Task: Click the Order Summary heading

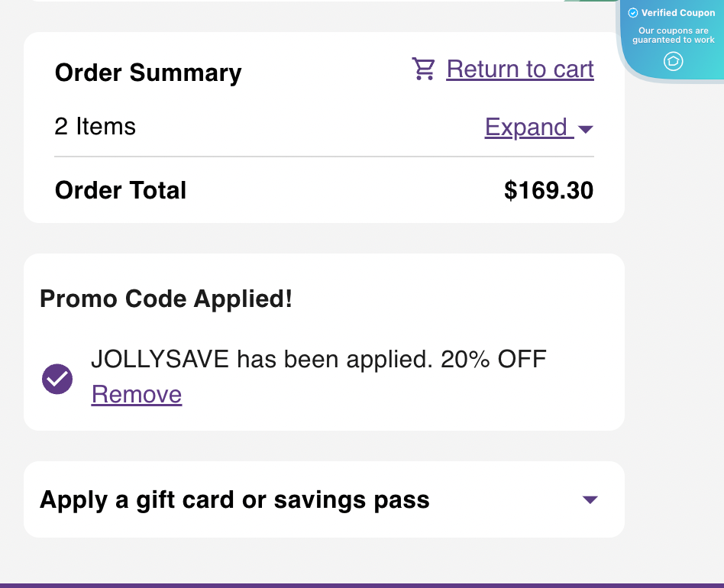Action: (148, 73)
